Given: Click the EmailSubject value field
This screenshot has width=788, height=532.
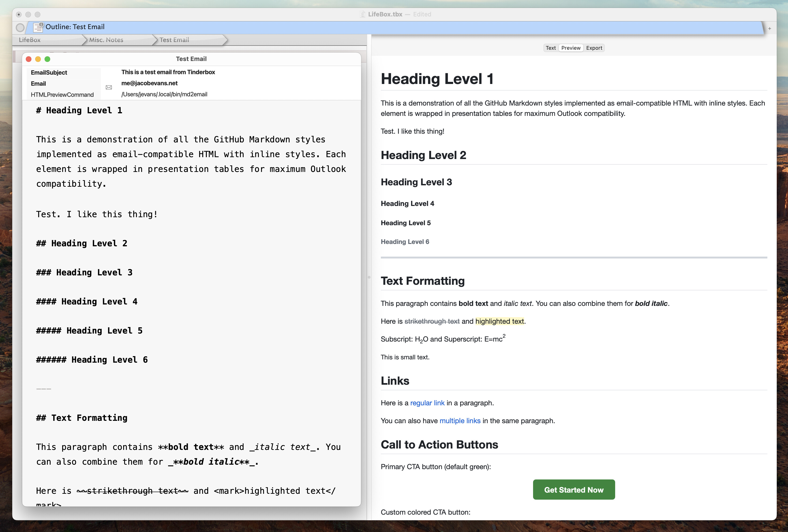Looking at the screenshot, I should pos(168,72).
